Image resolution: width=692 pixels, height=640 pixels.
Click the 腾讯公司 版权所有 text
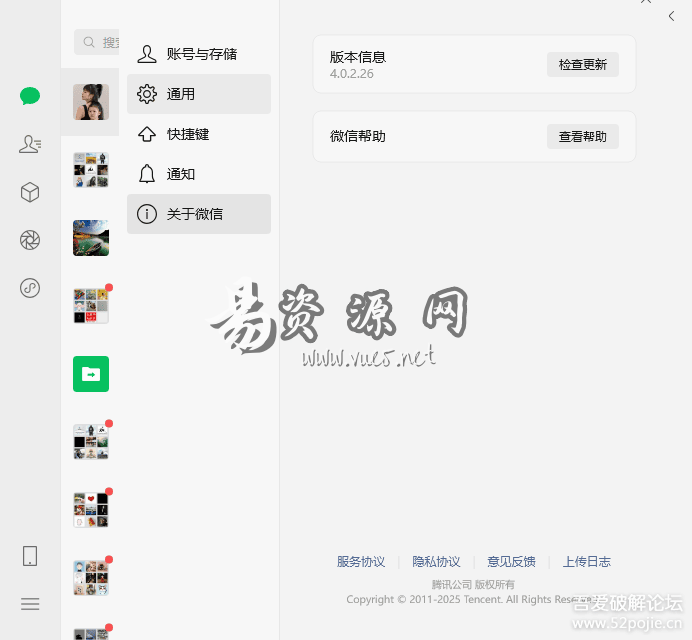pyautogui.click(x=473, y=584)
